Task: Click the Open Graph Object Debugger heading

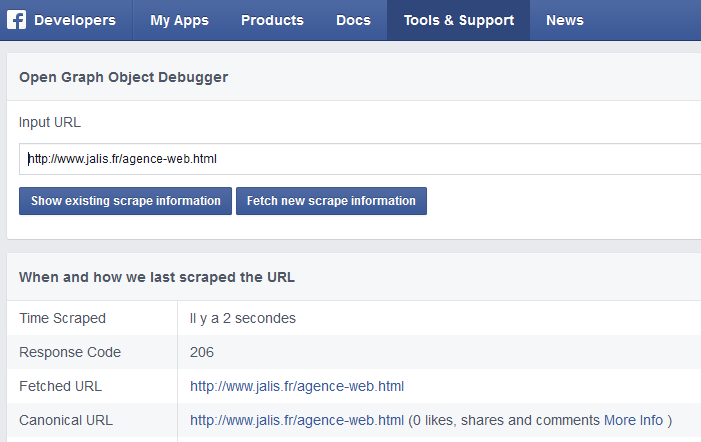Action: [124, 77]
